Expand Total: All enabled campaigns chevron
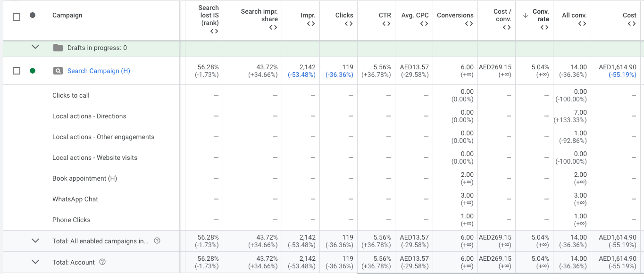The height and width of the screenshot is (274, 644). pyautogui.click(x=35, y=241)
